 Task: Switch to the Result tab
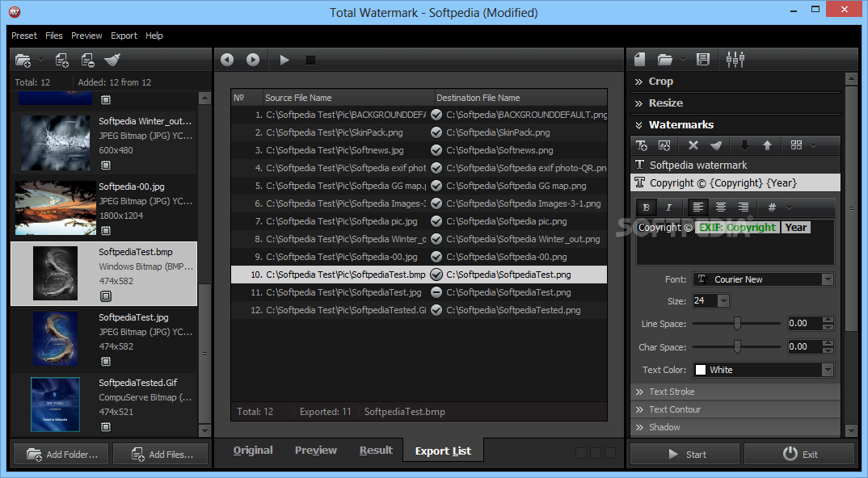tap(376, 451)
